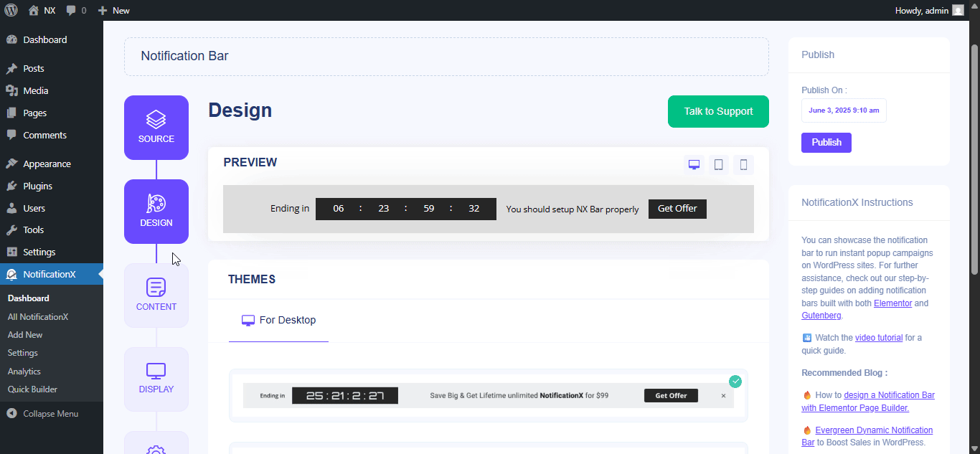
Task: Click the WordPress logo in the admin bar
Action: coord(11,10)
